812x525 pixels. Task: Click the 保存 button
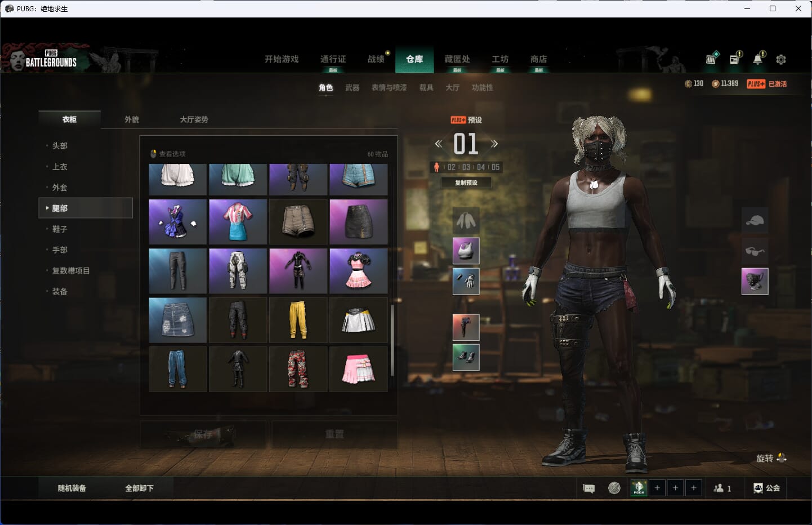203,434
